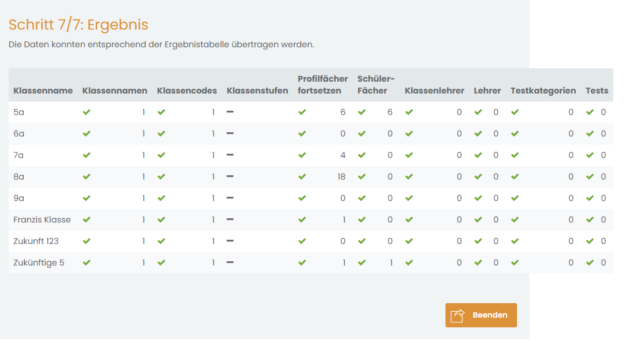
Task: Select the Testkategorien column header
Action: (543, 91)
